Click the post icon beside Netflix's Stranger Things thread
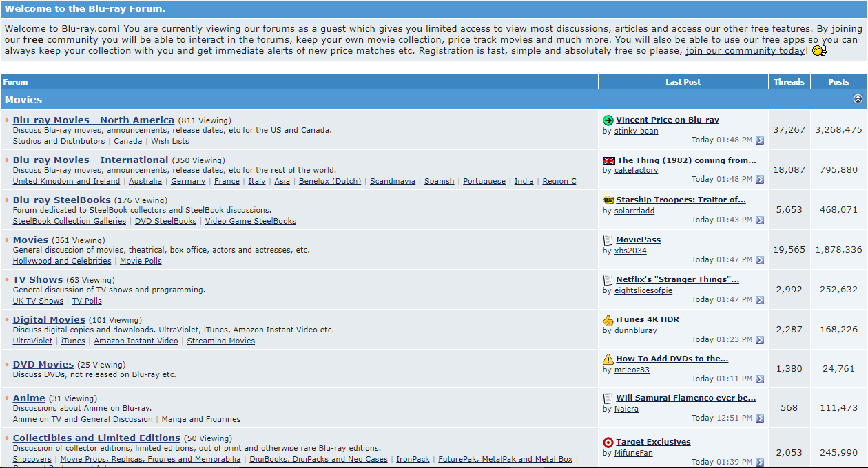This screenshot has width=868, height=468. coord(608,280)
